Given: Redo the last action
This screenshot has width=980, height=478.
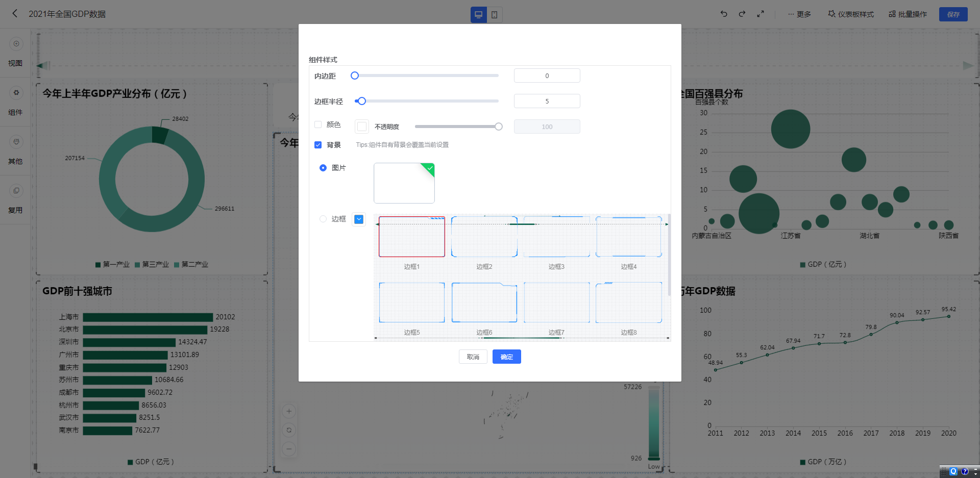Looking at the screenshot, I should point(742,14).
